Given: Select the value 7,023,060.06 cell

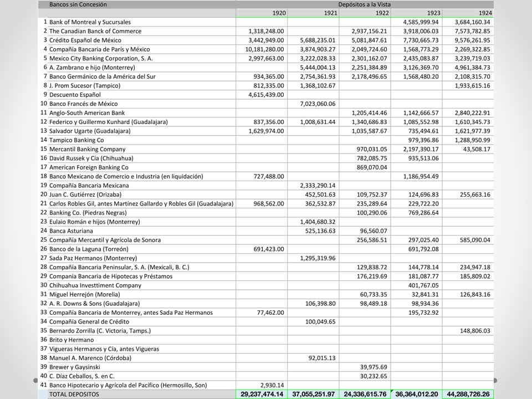Looking at the screenshot, I should 313,104.
